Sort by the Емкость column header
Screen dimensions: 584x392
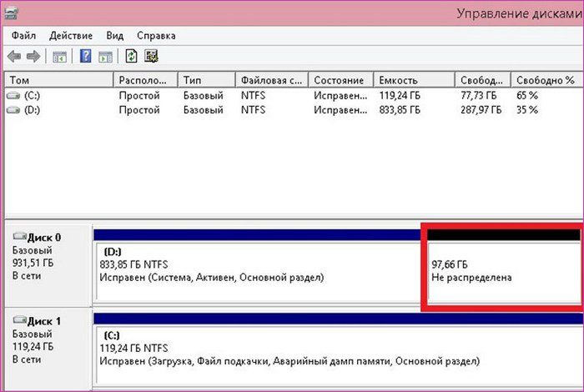pyautogui.click(x=414, y=80)
